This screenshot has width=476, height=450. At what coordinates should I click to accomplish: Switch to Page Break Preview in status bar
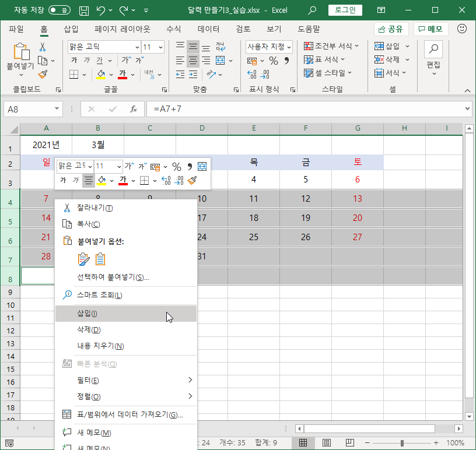coord(350,443)
